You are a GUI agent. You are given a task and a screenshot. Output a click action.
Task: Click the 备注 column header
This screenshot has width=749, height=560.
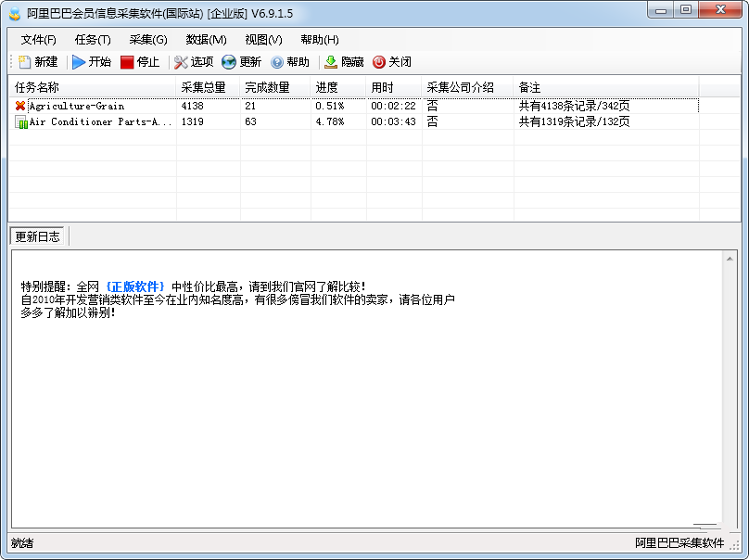(x=606, y=87)
